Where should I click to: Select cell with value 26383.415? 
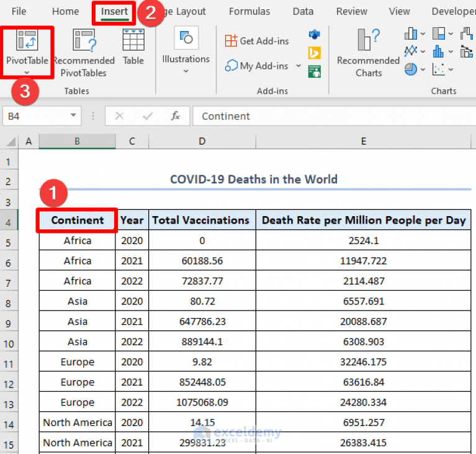tap(364, 442)
